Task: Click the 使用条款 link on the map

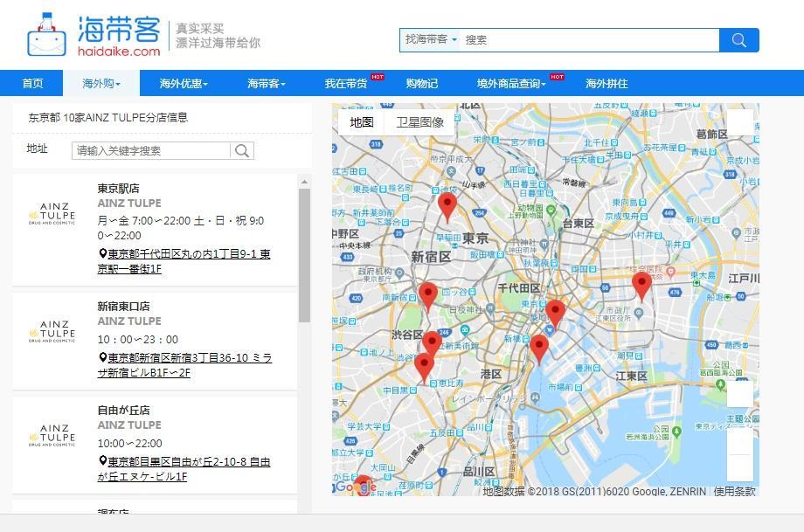Action: click(734, 491)
